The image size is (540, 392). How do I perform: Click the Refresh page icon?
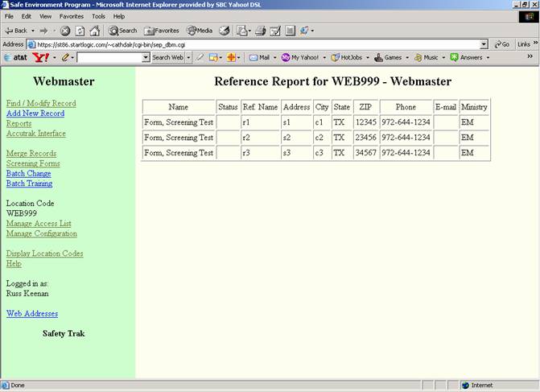point(80,31)
